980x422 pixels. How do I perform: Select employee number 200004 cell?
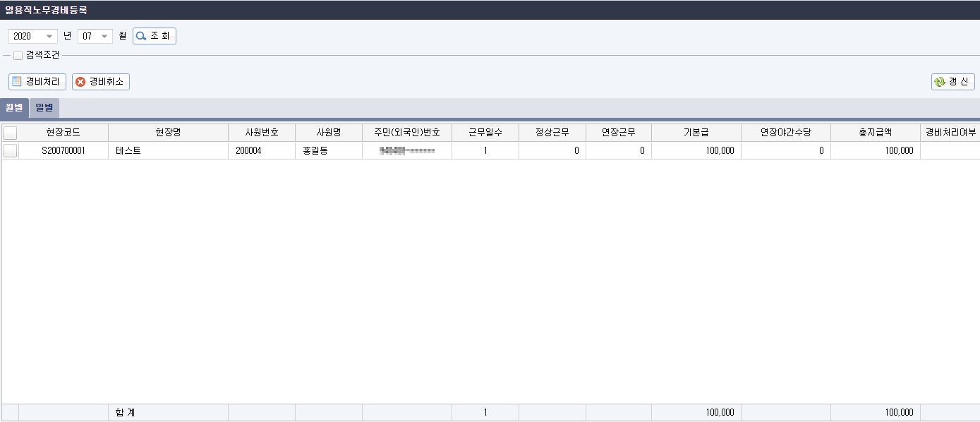coord(262,150)
